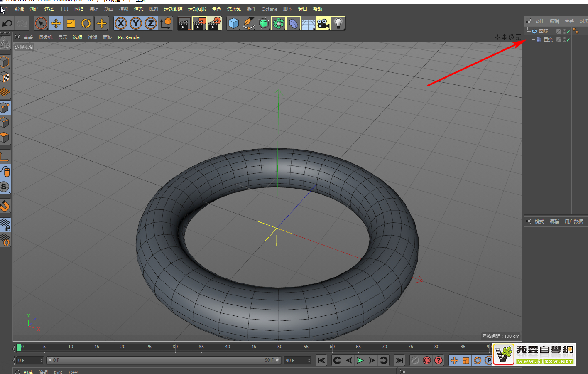Click the Tweak mouse icon

(x=5, y=172)
